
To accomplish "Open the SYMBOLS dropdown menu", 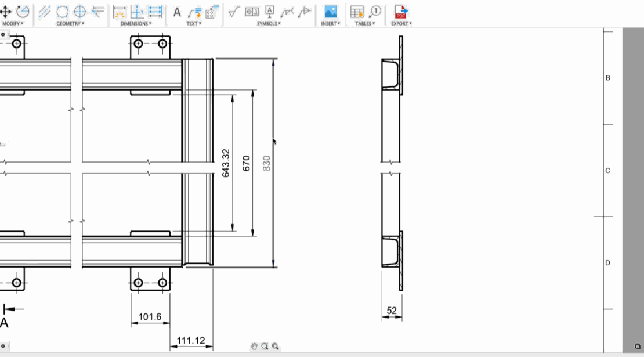I will 269,24.
